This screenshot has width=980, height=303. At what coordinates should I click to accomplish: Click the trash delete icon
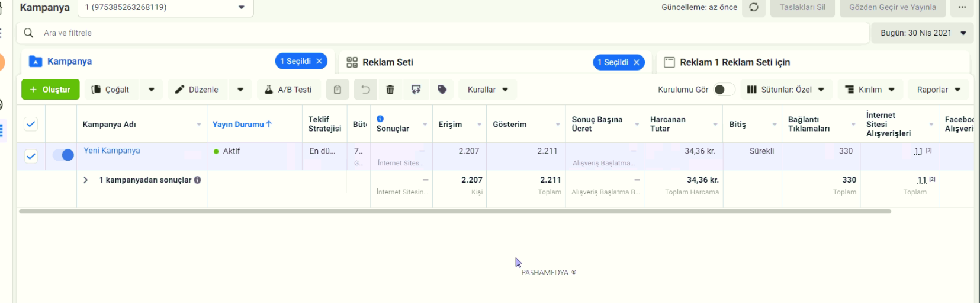pyautogui.click(x=390, y=90)
